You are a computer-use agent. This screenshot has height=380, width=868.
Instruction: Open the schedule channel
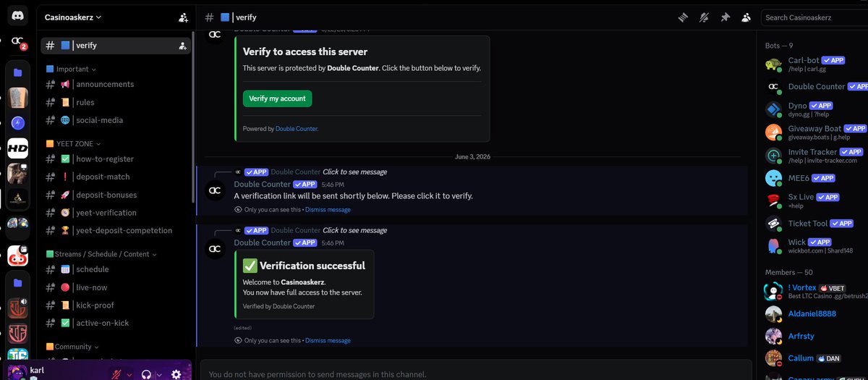click(x=116, y=269)
